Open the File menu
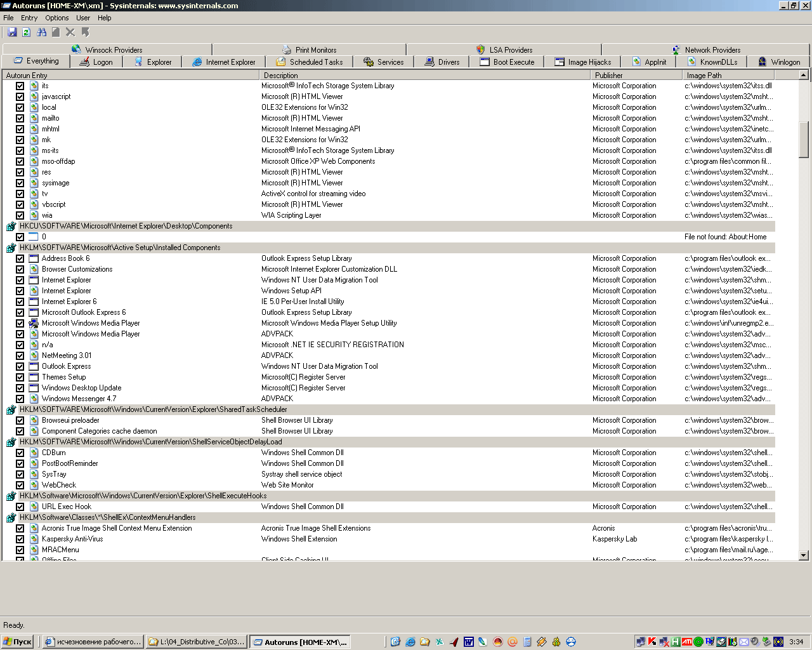 coord(8,18)
